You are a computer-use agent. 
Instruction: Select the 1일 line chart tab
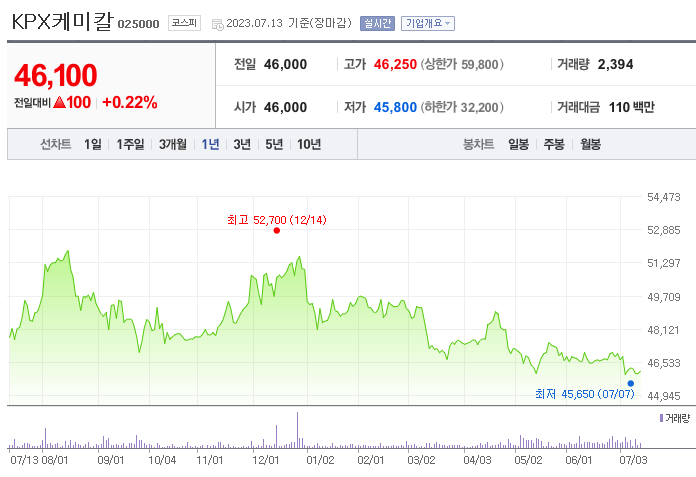93,144
